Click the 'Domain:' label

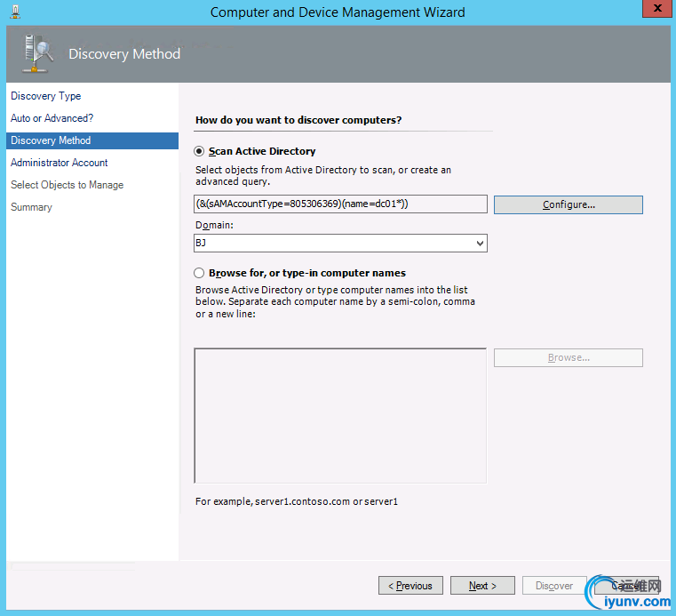point(214,225)
